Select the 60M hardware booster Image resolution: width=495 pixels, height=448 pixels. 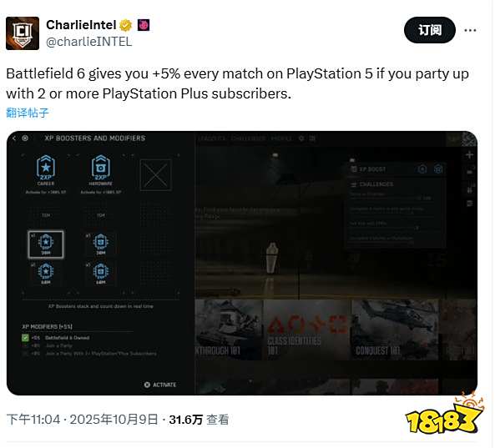(101, 273)
